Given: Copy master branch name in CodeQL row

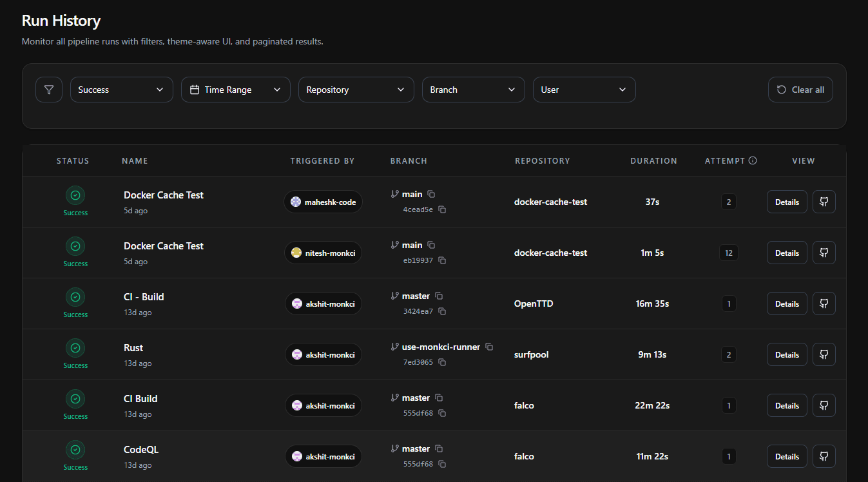Looking at the screenshot, I should [439, 448].
